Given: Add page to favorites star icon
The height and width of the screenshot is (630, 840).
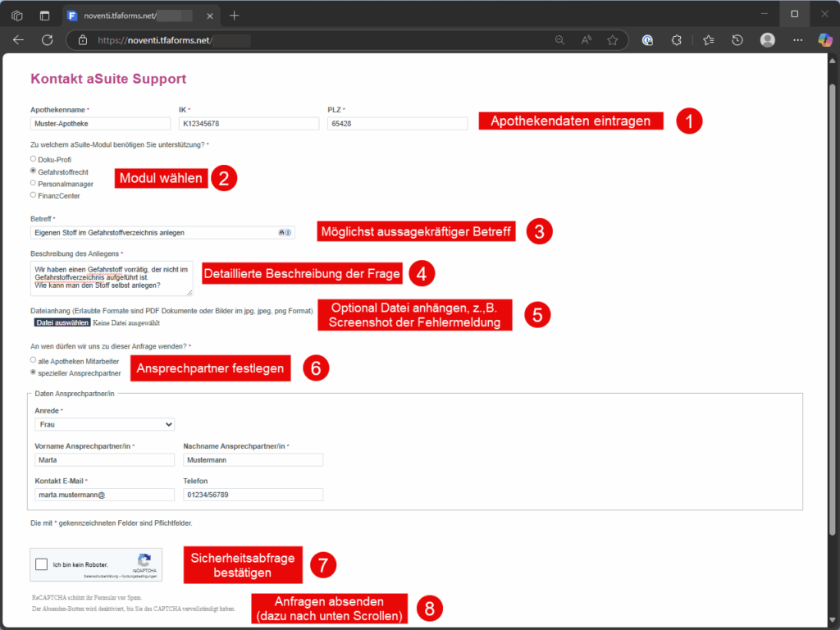Looking at the screenshot, I should [x=612, y=39].
